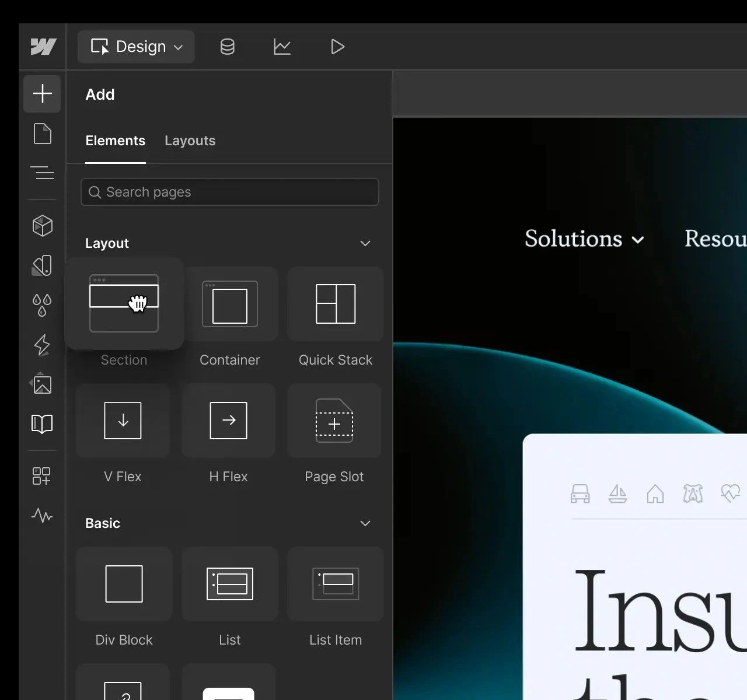
Task: Open the Navigator panel icon
Action: click(42, 173)
